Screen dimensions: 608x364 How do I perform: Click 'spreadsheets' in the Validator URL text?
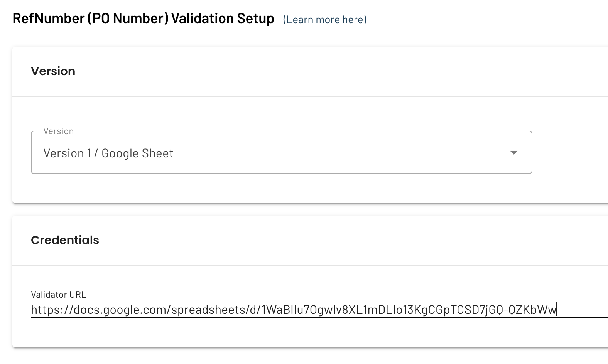209,310
